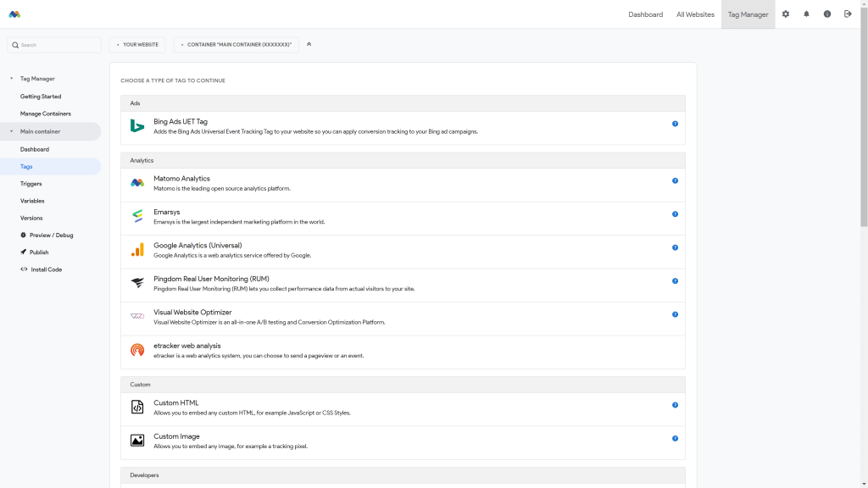The image size is (868, 488).
Task: Choose the Emarsys tag type
Action: tap(403, 218)
